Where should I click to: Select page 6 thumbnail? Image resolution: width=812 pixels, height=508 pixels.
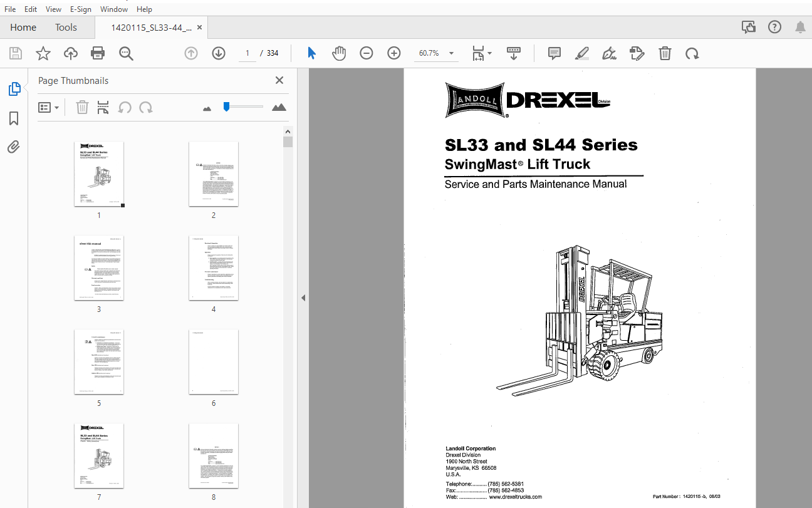point(214,361)
